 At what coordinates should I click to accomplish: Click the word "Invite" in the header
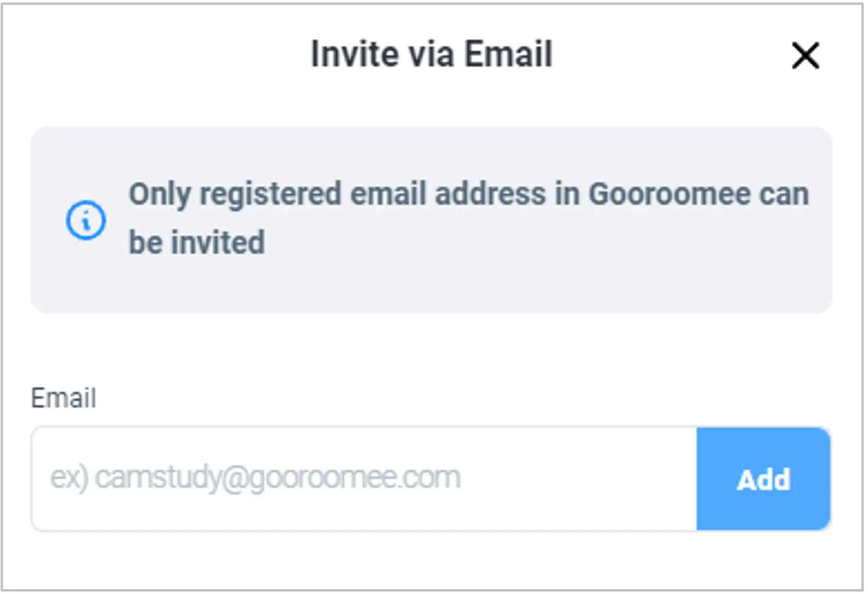pos(354,54)
